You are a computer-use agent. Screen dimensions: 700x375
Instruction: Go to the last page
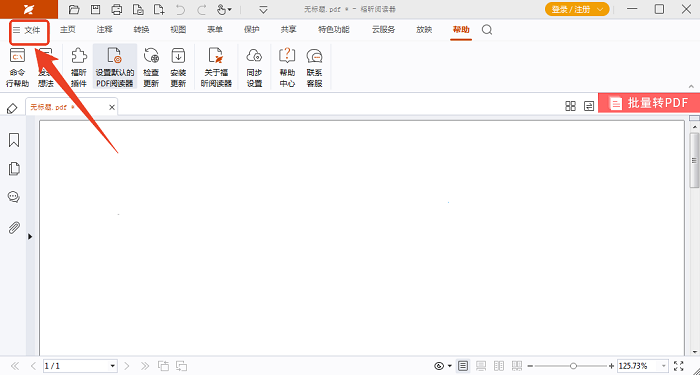[x=145, y=366]
